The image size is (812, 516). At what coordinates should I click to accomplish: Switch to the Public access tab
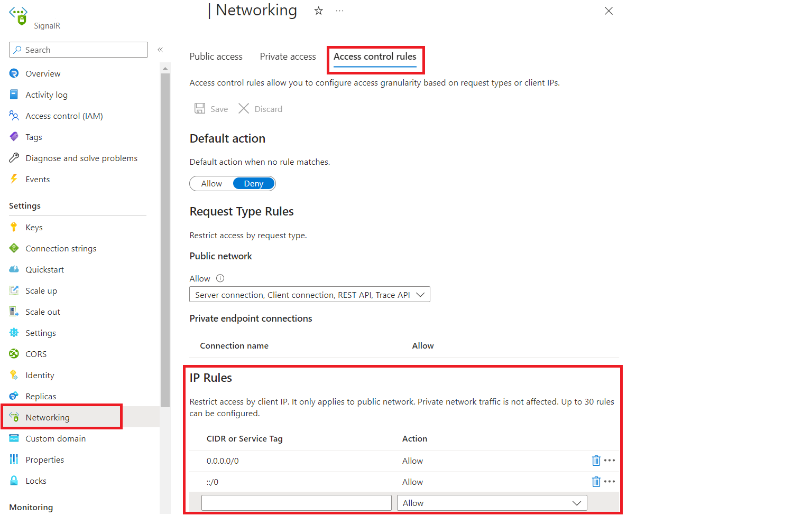(216, 57)
